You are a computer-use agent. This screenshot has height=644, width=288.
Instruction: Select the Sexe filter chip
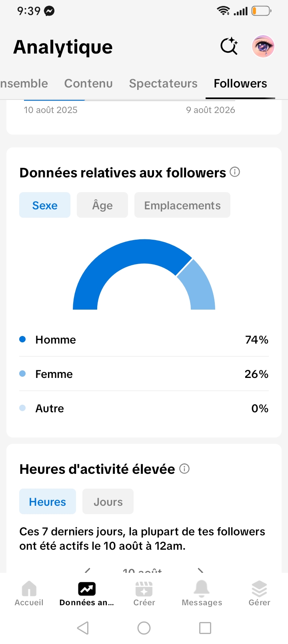coord(45,205)
